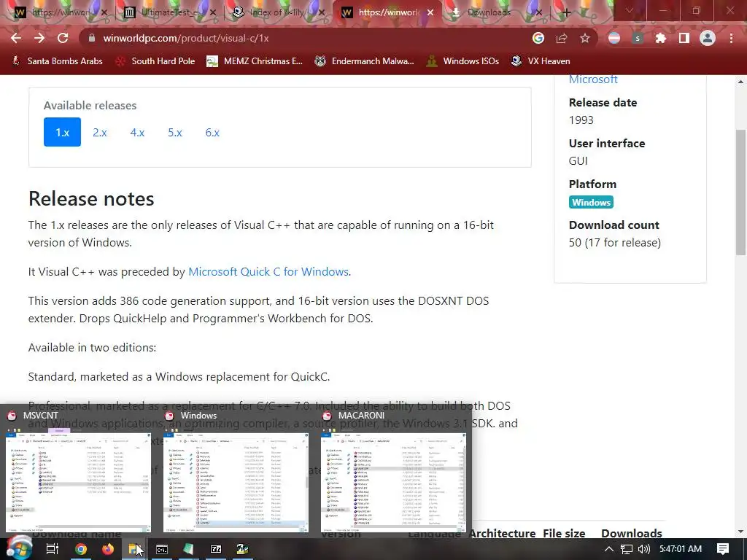Click File Explorer taskbar icon

pyautogui.click(x=135, y=549)
